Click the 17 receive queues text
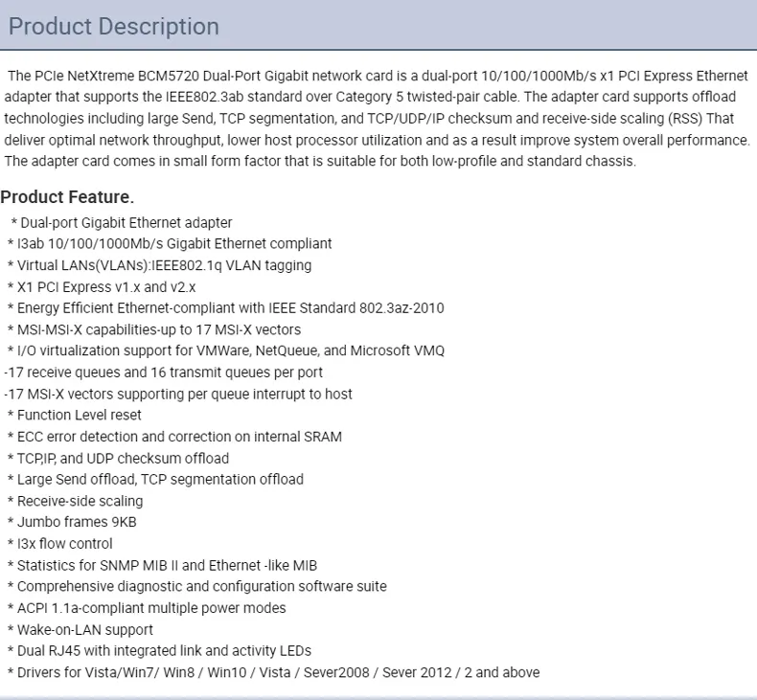The height and width of the screenshot is (700, 757). [163, 373]
